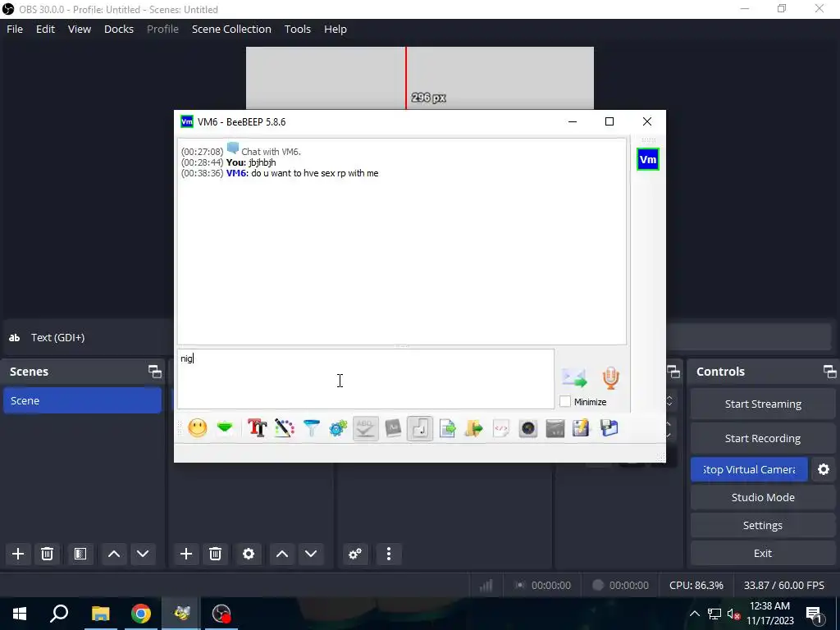The image size is (840, 630).
Task: Show hidden system tray icons
Action: tap(694, 614)
